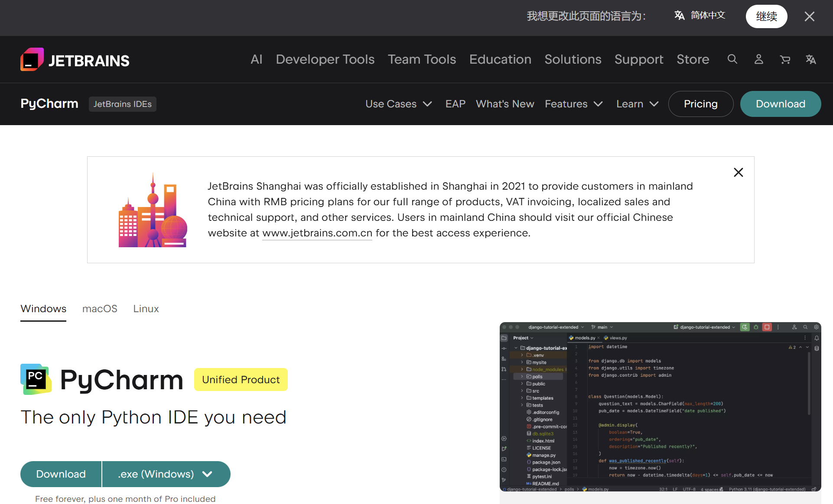Click the Pricing button

click(x=701, y=104)
